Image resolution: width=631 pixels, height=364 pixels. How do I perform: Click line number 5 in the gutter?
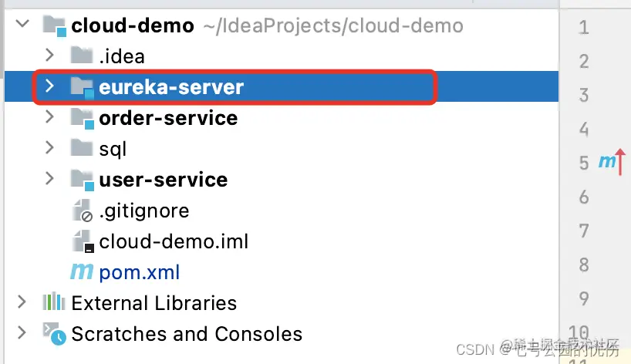584,163
